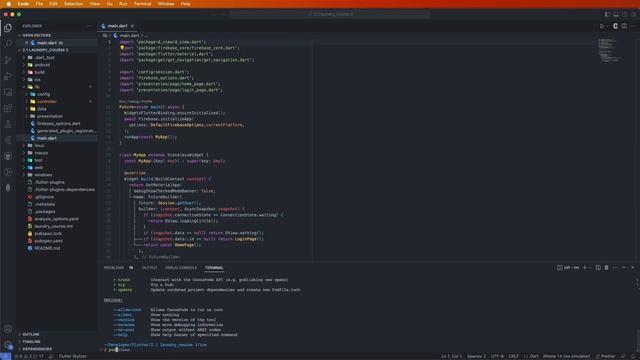Screen dimensions: 640x360
Task: Open the Search view in activity bar
Action: tap(8, 43)
